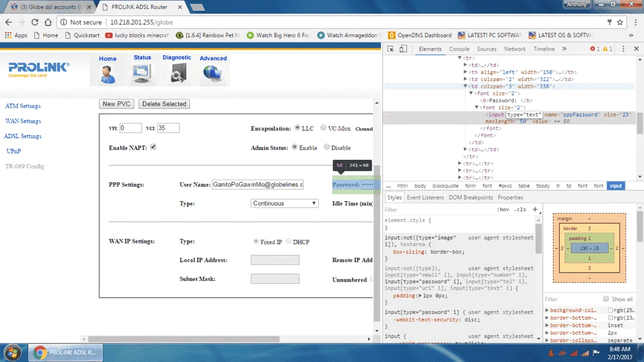Screen dimensions: 644x362
Task: Open ADSL Settings link
Action: click(x=23, y=136)
